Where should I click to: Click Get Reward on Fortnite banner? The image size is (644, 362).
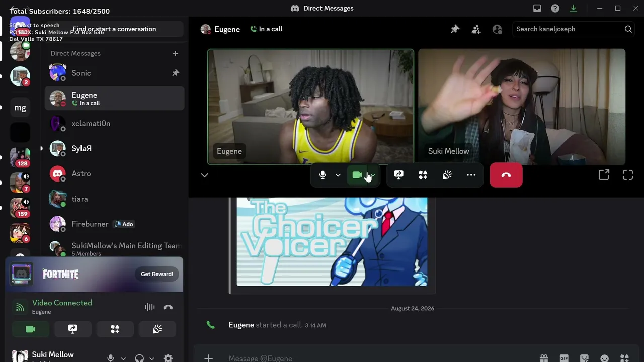click(157, 274)
